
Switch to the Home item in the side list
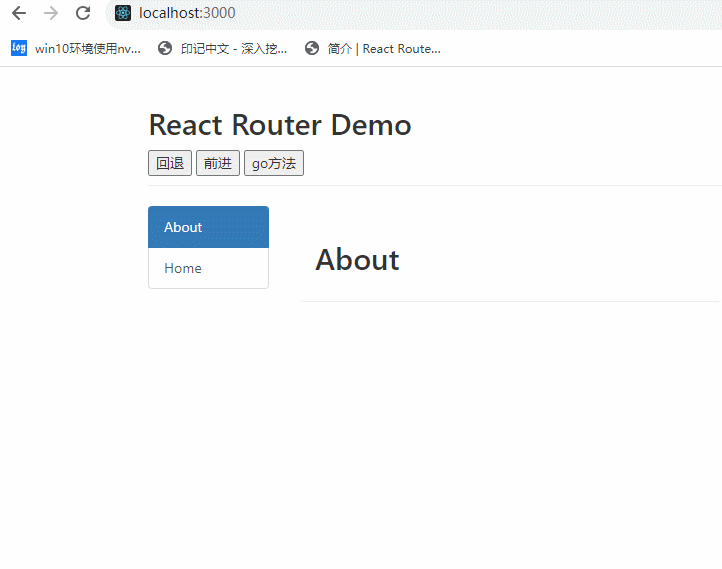tap(208, 268)
